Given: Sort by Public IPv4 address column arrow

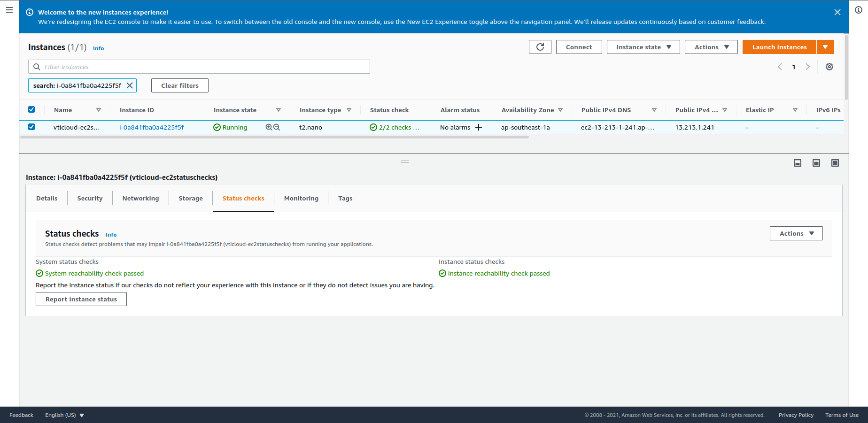Looking at the screenshot, I should click(725, 110).
